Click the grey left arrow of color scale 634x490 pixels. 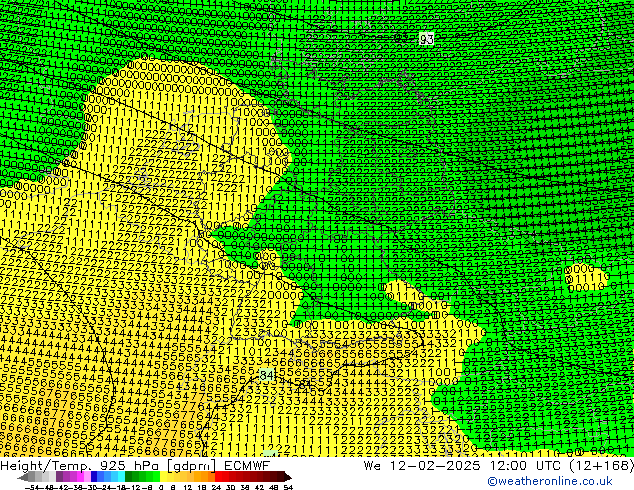23,477
